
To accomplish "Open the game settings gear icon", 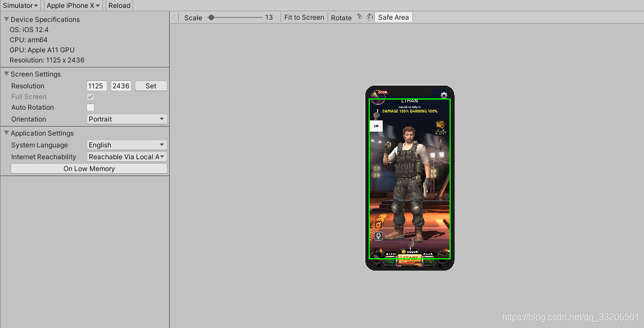I will 444,95.
